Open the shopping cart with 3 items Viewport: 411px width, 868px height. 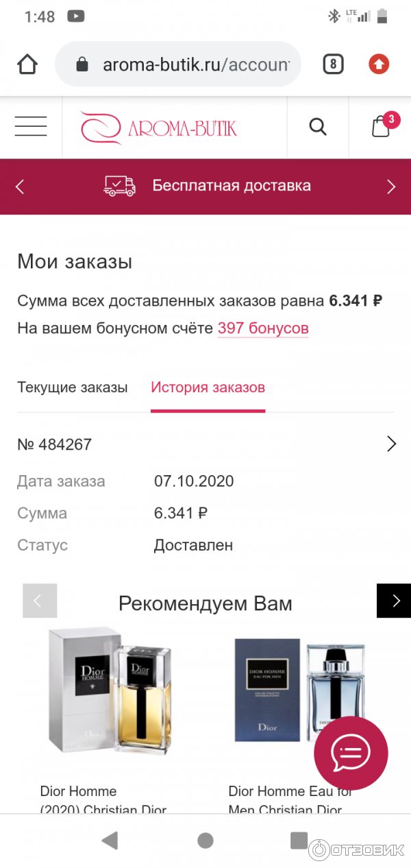(x=381, y=127)
